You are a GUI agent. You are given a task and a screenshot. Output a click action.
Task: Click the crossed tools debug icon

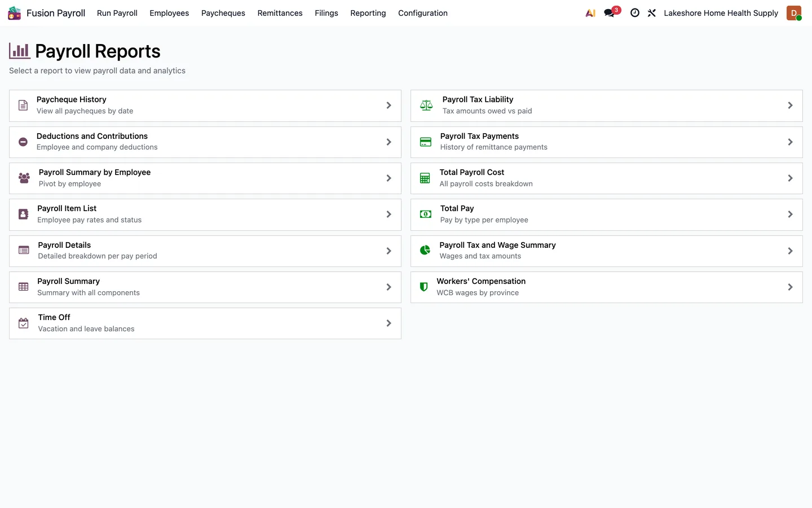tap(652, 13)
